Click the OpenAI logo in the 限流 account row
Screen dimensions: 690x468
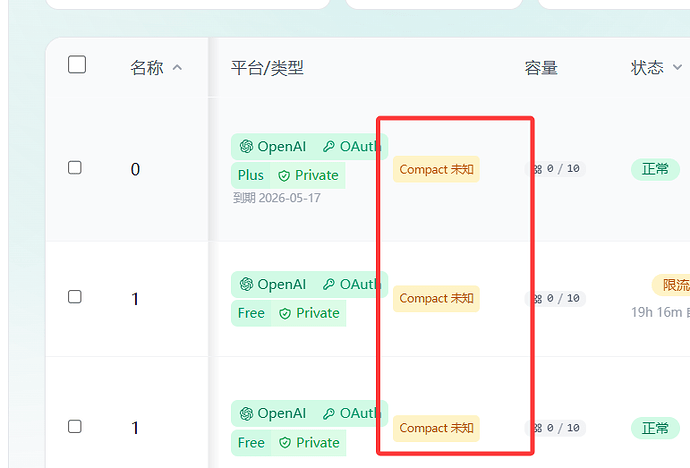click(x=246, y=284)
